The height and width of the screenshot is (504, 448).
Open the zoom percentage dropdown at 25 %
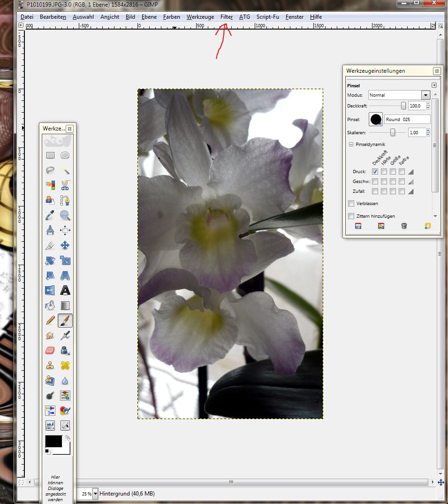coord(96,494)
